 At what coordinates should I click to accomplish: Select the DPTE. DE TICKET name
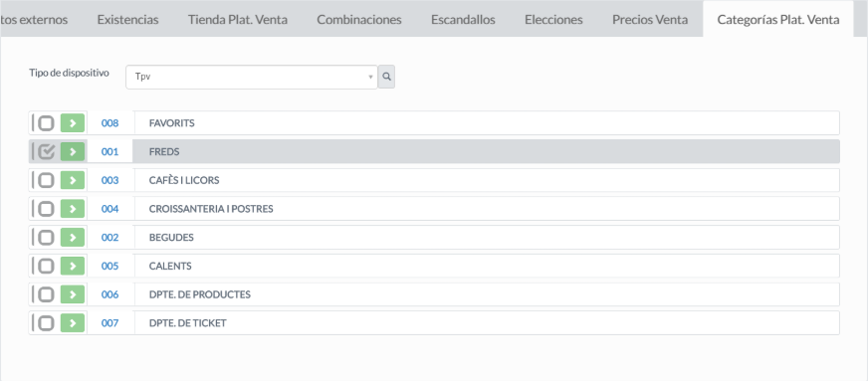coord(188,323)
